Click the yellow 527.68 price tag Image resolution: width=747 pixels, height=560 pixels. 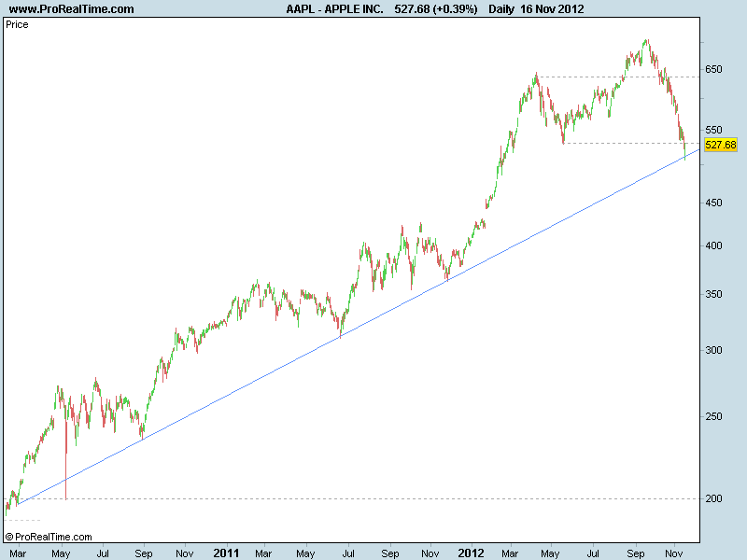(720, 145)
